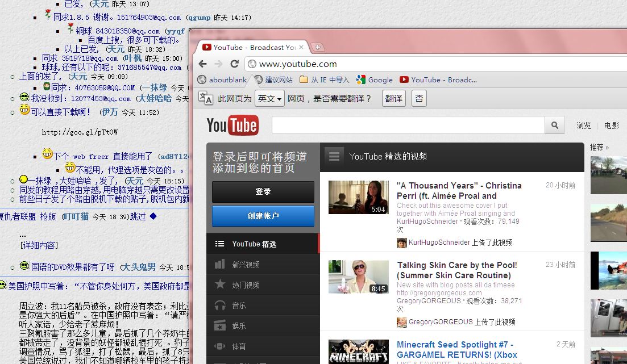Click the aboutblank bookmark globe icon
This screenshot has width=627, height=364.
[x=202, y=80]
